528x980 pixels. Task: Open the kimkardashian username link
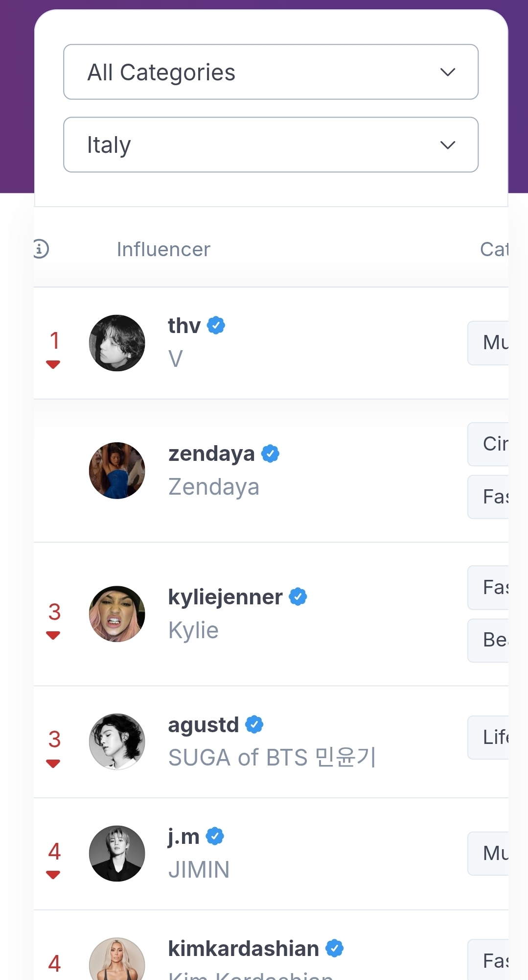click(243, 949)
